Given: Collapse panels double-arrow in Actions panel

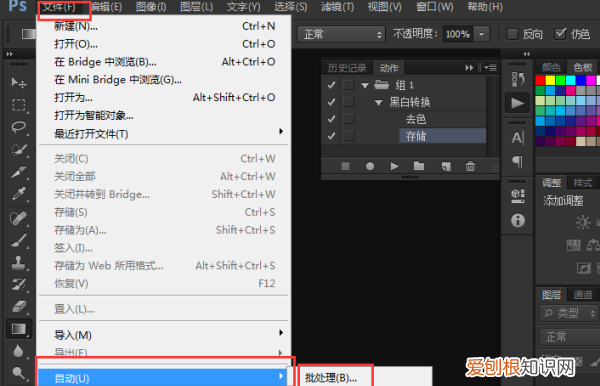Looking at the screenshot, I should point(469,68).
